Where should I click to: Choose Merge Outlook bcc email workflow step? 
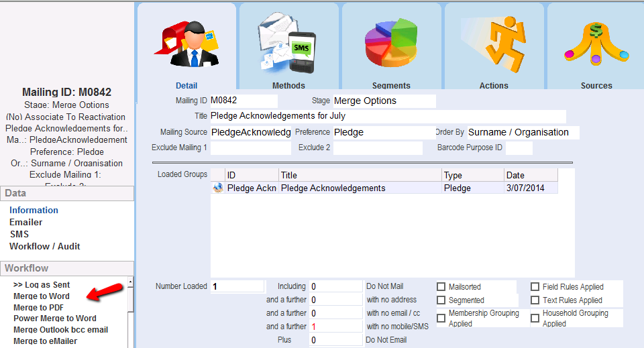click(x=61, y=329)
